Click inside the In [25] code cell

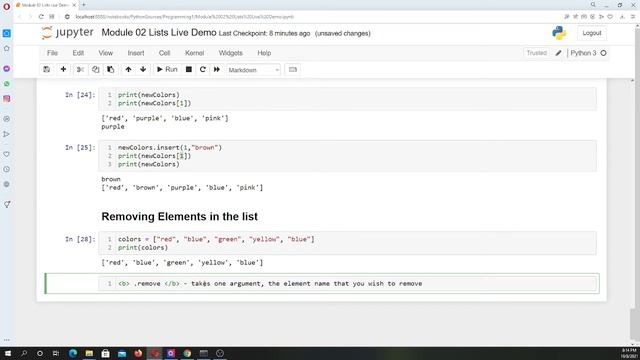tap(347, 156)
